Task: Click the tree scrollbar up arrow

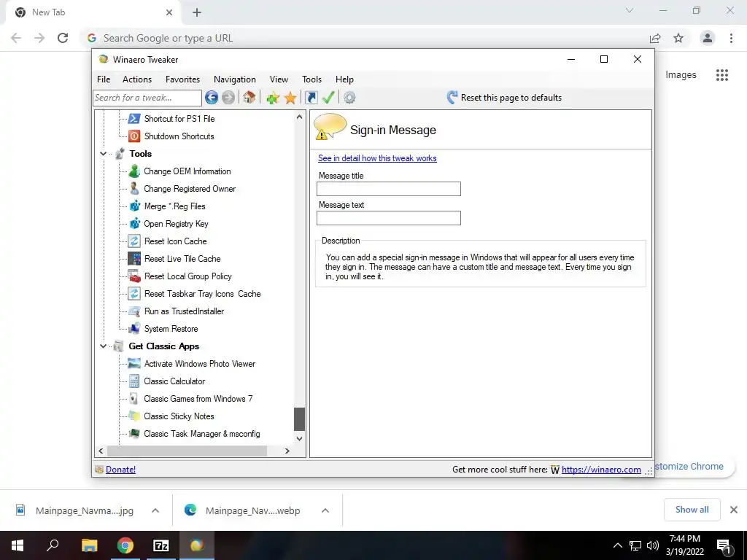Action: tap(299, 117)
